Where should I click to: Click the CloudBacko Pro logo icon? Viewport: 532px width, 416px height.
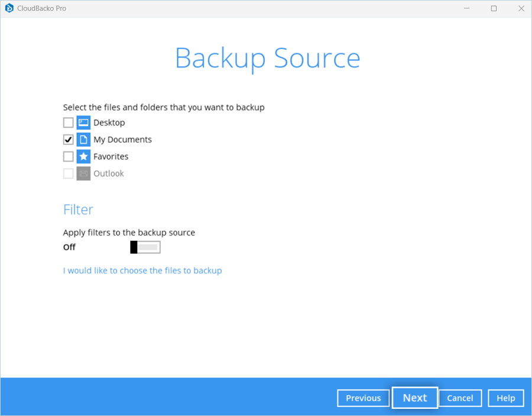coord(9,8)
